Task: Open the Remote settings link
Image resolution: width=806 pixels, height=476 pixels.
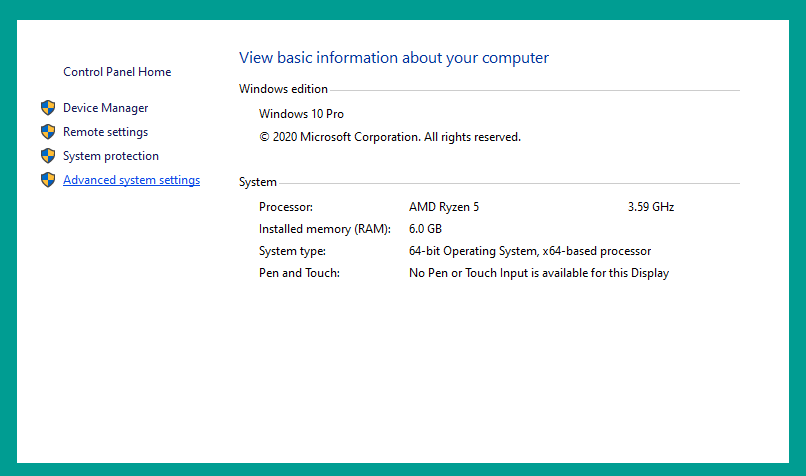Action: 105,132
